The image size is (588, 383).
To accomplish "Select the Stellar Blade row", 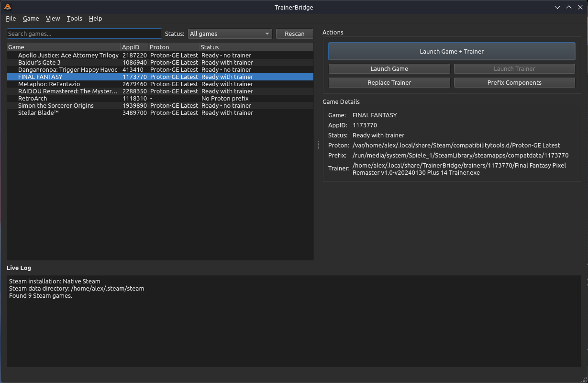I will click(x=160, y=113).
